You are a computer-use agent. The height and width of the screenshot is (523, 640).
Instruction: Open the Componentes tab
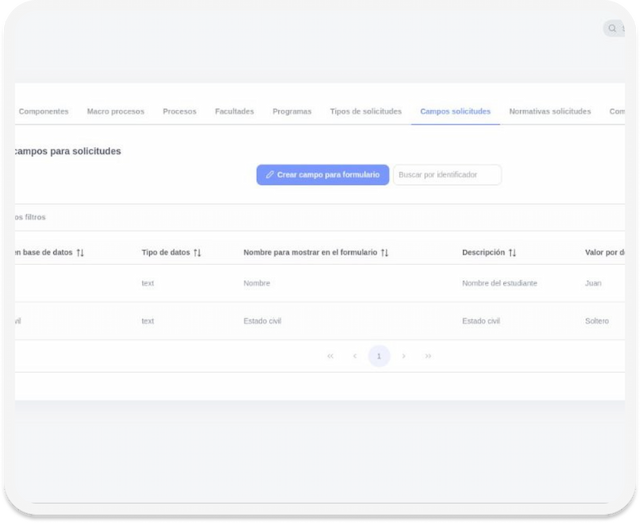(x=44, y=112)
